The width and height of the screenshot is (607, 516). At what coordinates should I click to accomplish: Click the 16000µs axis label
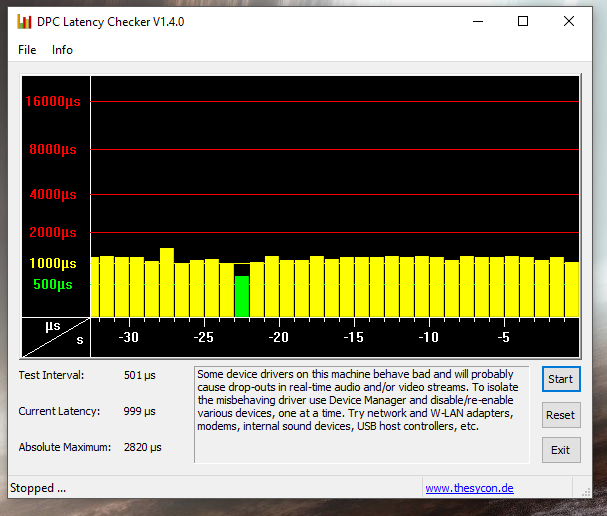click(x=53, y=101)
